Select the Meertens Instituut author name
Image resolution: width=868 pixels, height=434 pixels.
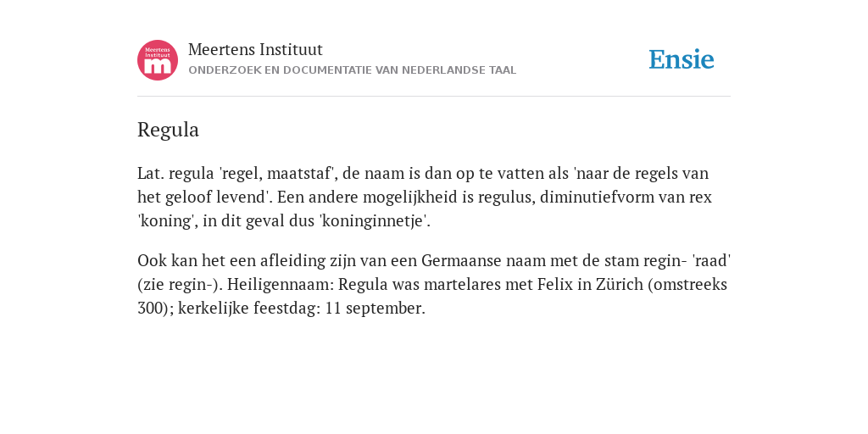click(x=255, y=50)
